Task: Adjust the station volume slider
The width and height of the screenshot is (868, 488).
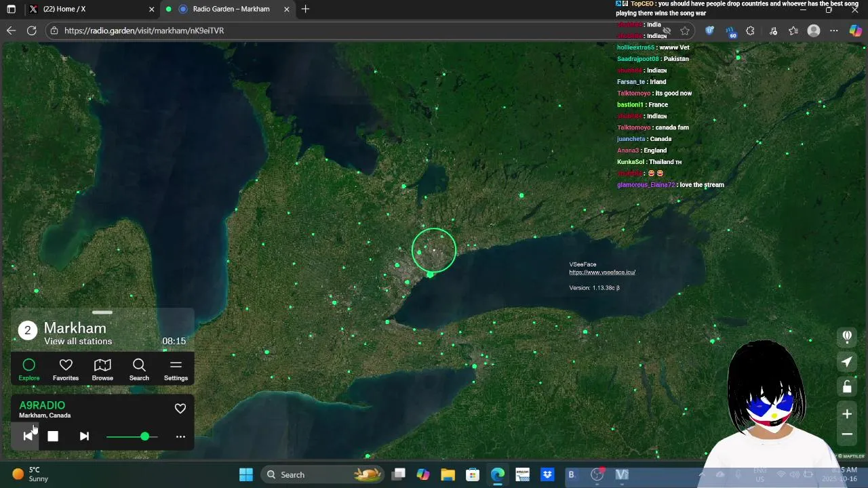Action: [132, 436]
